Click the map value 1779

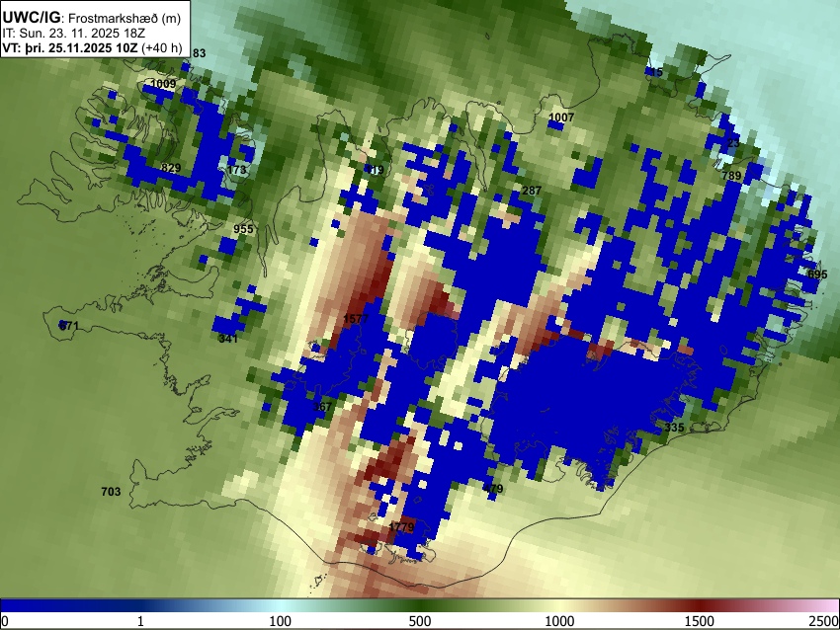pyautogui.click(x=402, y=527)
